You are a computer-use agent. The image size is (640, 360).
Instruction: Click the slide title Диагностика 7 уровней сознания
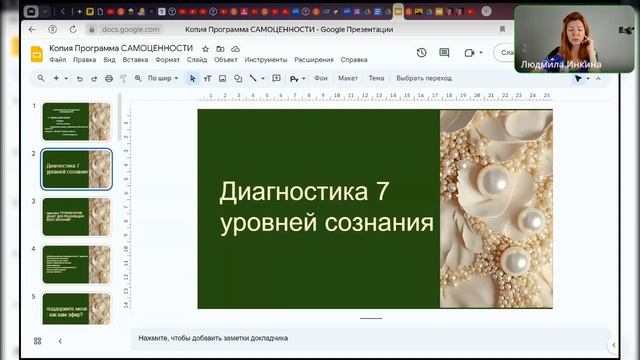coord(327,207)
